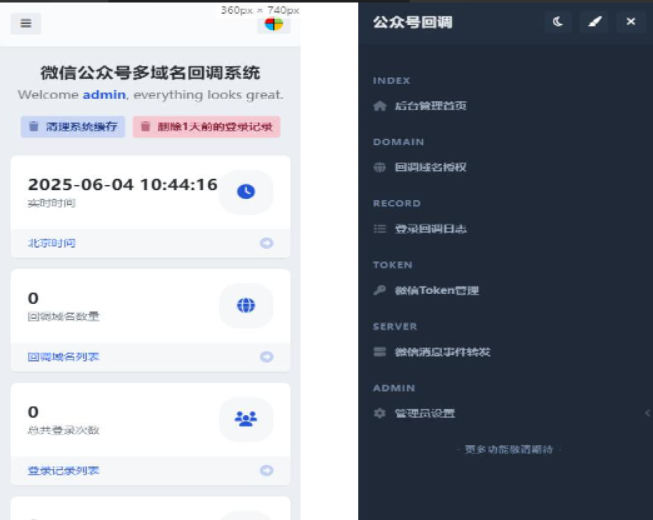Click the globe icon in domain card

pos(246,305)
